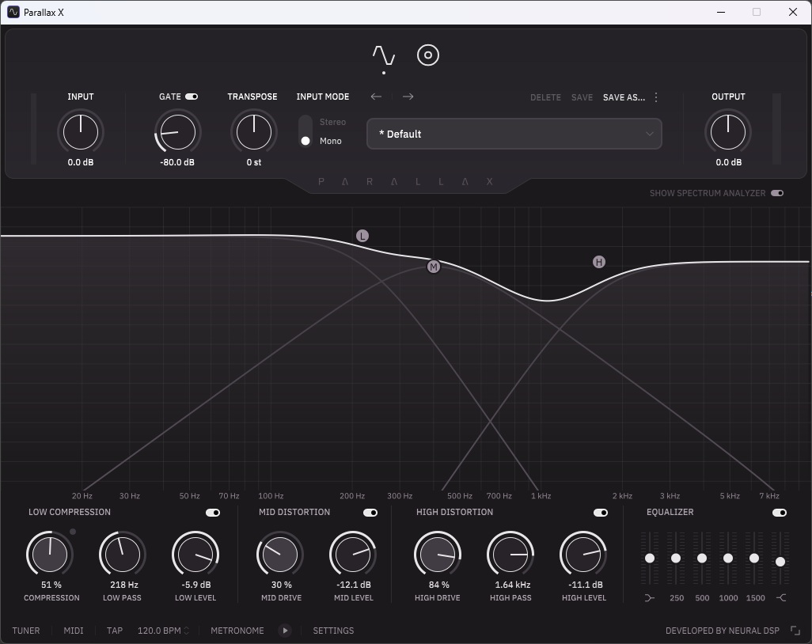Switch the Input Mode Stereo/Mono toggle
This screenshot has width=812, height=644.
tap(305, 131)
